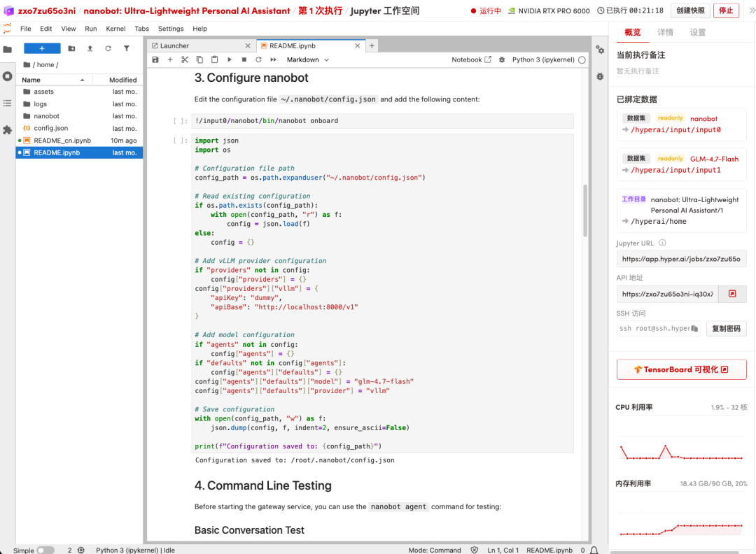This screenshot has width=756, height=554.
Task: Save the notebook using toolbar save icon
Action: (x=155, y=60)
